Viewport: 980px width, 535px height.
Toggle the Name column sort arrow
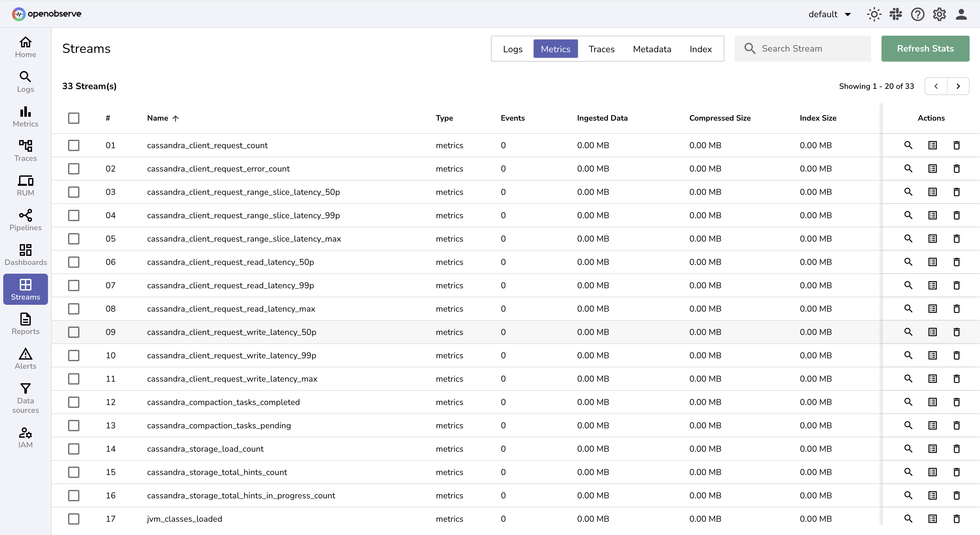(176, 118)
